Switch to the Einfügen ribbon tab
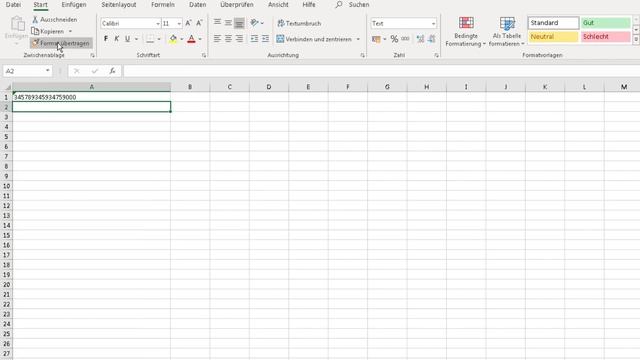The width and height of the screenshot is (640, 360). pyautogui.click(x=74, y=5)
